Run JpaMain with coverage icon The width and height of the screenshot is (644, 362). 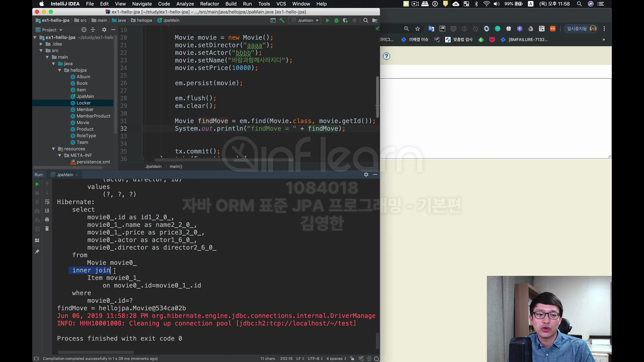pos(345,20)
